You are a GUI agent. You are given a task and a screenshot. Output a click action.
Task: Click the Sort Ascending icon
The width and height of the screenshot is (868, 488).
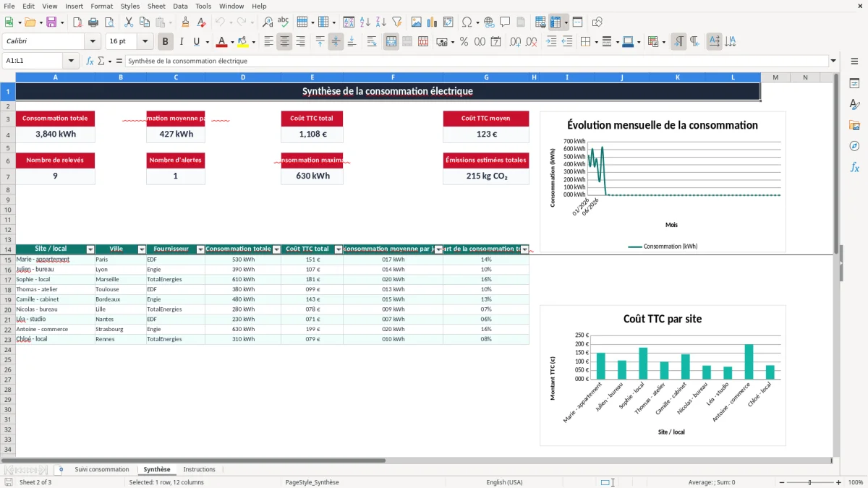click(365, 22)
